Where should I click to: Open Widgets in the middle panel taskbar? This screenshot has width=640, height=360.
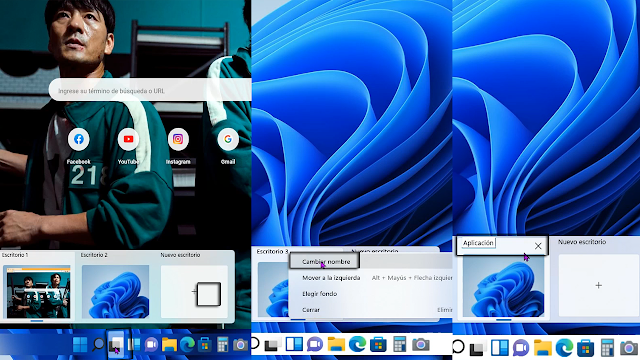click(294, 345)
